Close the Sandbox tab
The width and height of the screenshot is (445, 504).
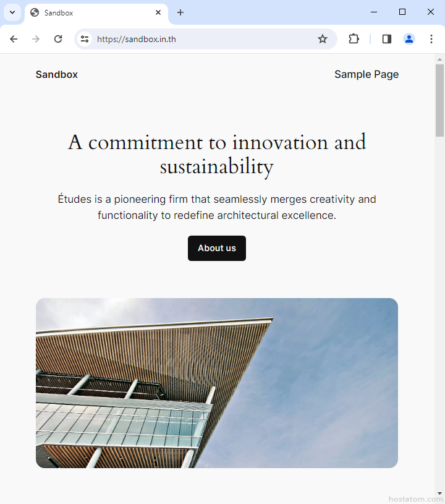[158, 12]
